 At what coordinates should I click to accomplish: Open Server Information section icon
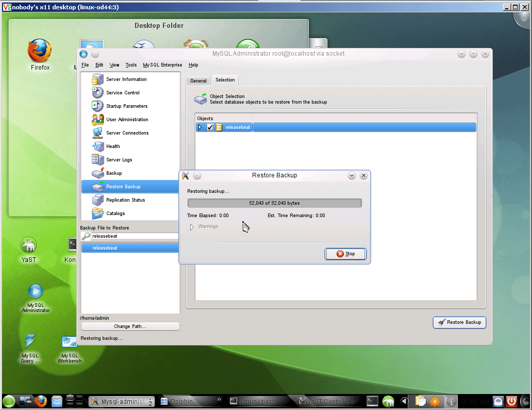[98, 79]
